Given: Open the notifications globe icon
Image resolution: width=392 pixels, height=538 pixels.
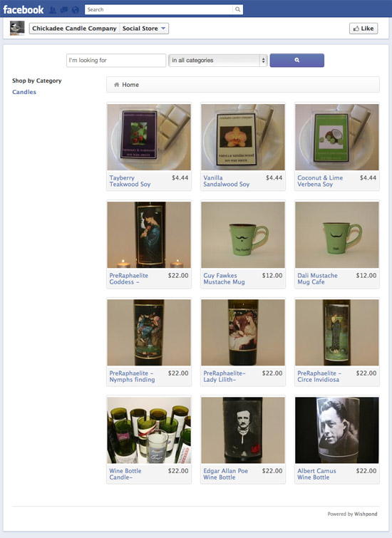Looking at the screenshot, I should 75,10.
